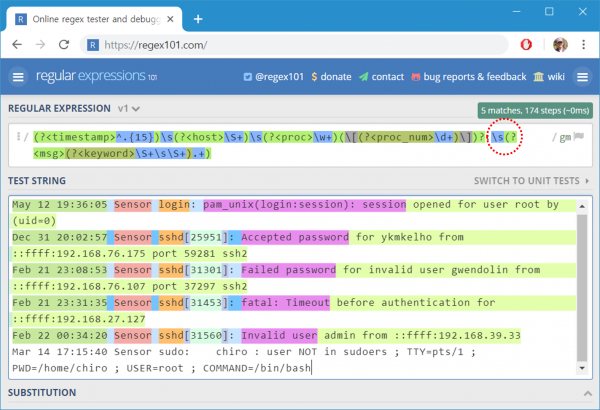Switch to unit tests
Image resolution: width=600 pixels, height=410 pixels.
(x=531, y=181)
